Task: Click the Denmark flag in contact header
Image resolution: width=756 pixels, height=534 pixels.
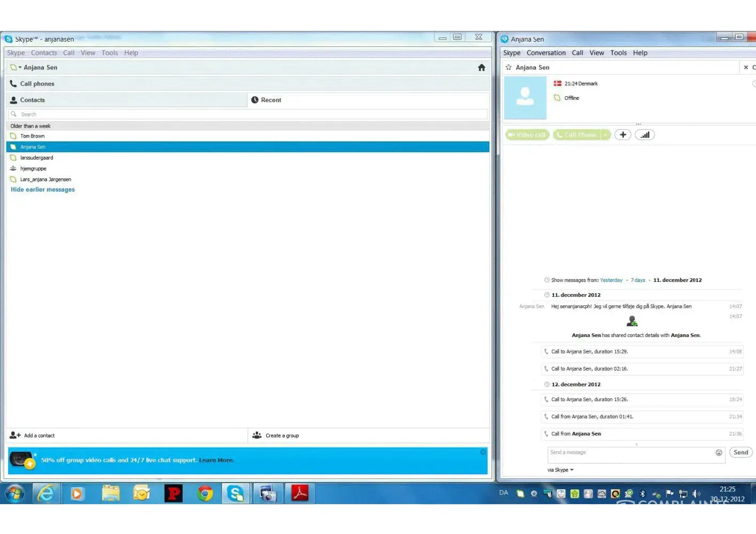Action: click(557, 83)
